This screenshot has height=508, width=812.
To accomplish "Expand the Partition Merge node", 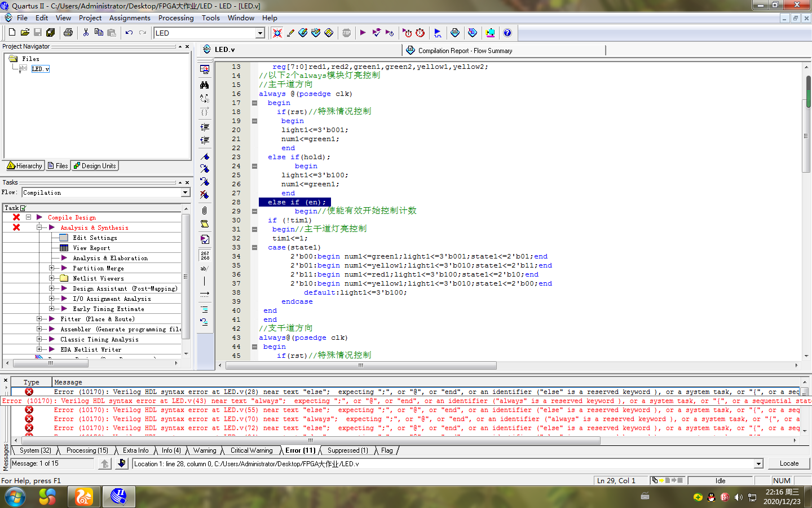I will (52, 268).
